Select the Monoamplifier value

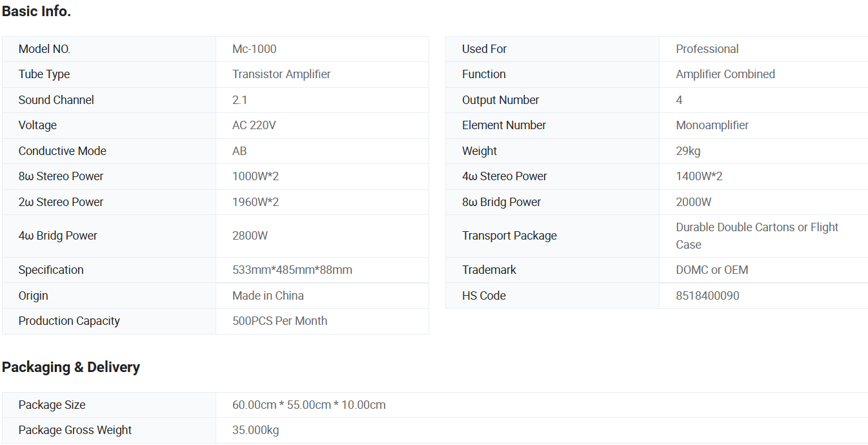[712, 125]
